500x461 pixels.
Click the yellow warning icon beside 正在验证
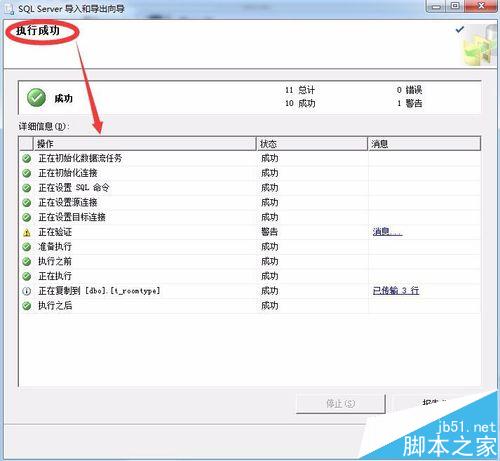[x=26, y=232]
